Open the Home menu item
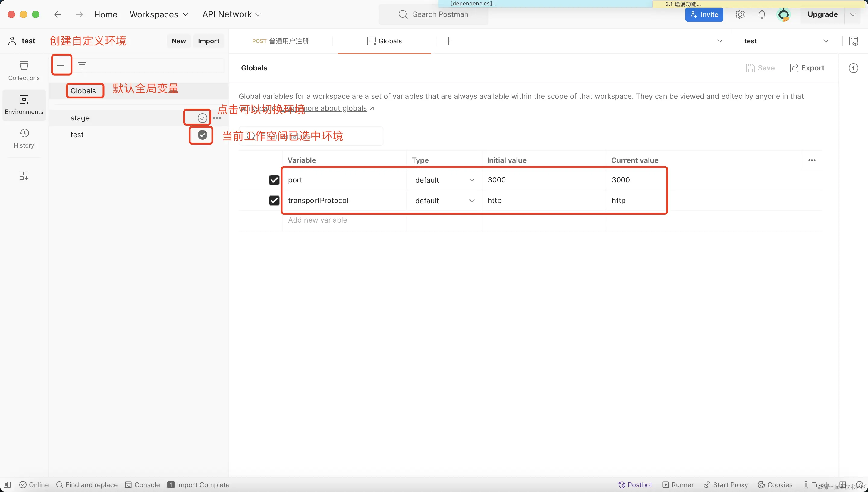Viewport: 868px width, 492px height. 105,14
